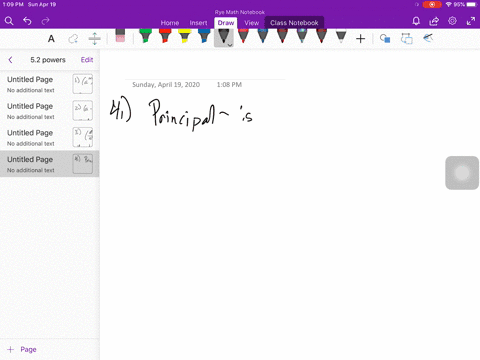
Task: Tap the red screen recording indicator
Action: [x=432, y=5]
